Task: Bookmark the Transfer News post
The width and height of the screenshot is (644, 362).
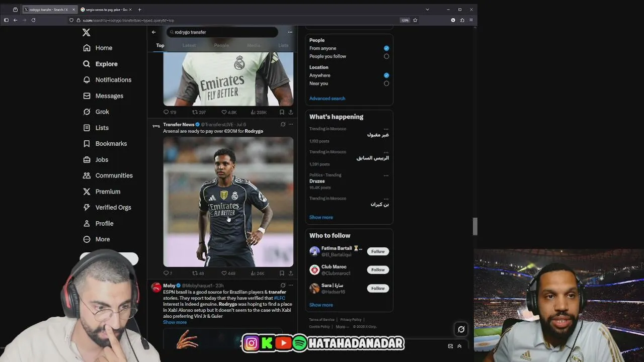Action: pos(282,274)
